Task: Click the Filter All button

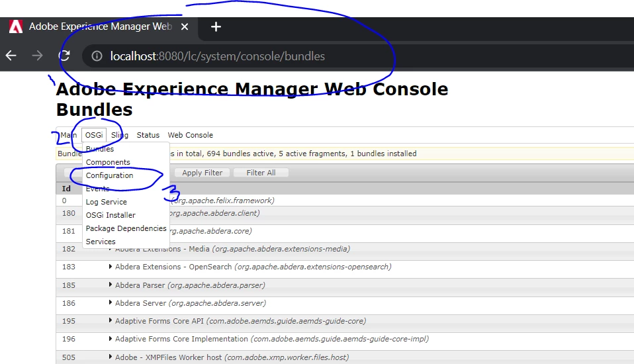Action: click(261, 173)
